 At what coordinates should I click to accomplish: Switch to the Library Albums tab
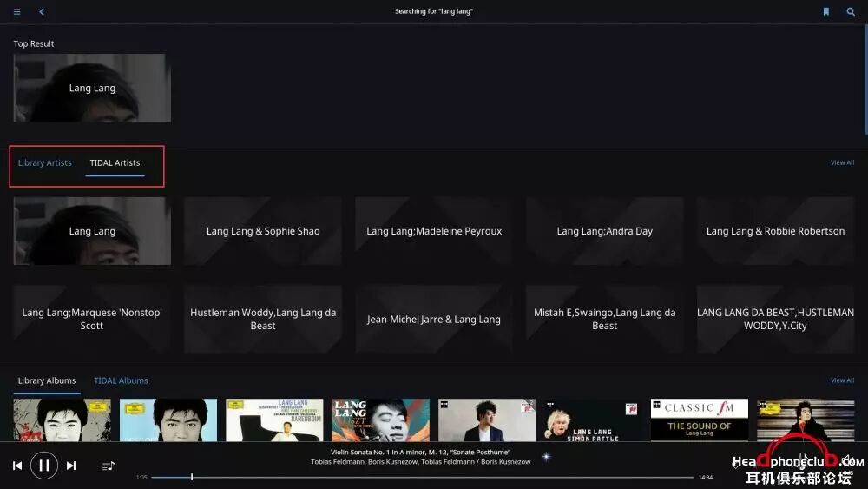[47, 380]
